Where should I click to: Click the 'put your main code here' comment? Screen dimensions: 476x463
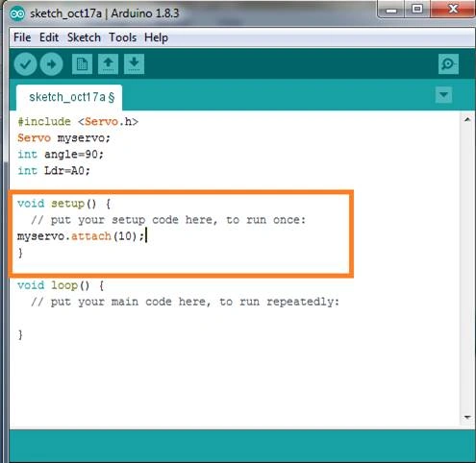pyautogui.click(x=185, y=302)
